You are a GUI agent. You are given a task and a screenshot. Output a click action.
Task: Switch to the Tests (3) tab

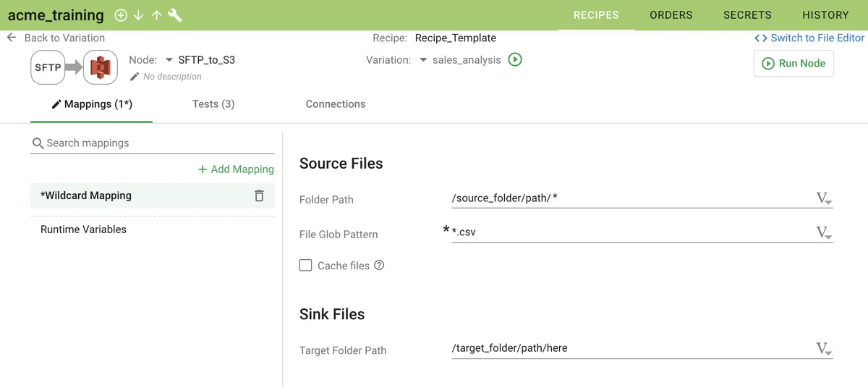coord(213,104)
